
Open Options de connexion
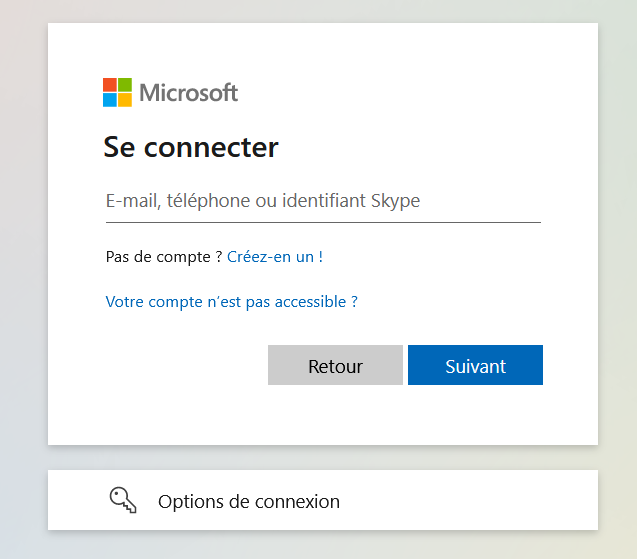pos(249,501)
